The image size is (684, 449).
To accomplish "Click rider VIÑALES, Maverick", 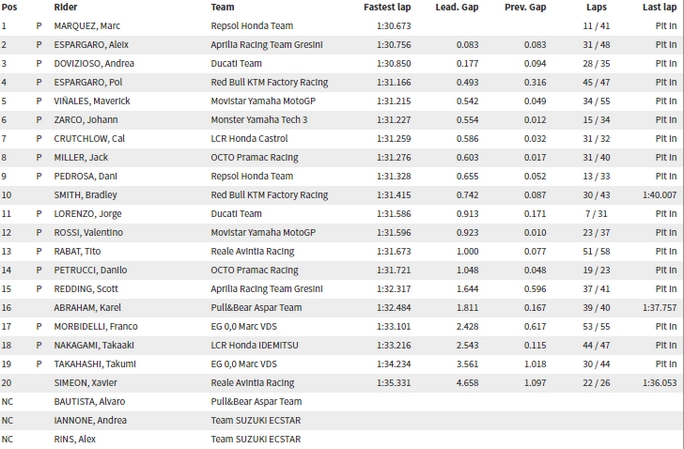I will click(92, 101).
